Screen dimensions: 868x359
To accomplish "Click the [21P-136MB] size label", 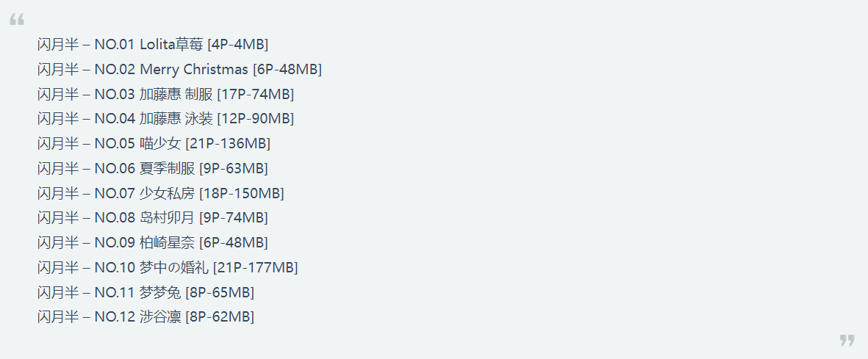I will (x=228, y=144).
